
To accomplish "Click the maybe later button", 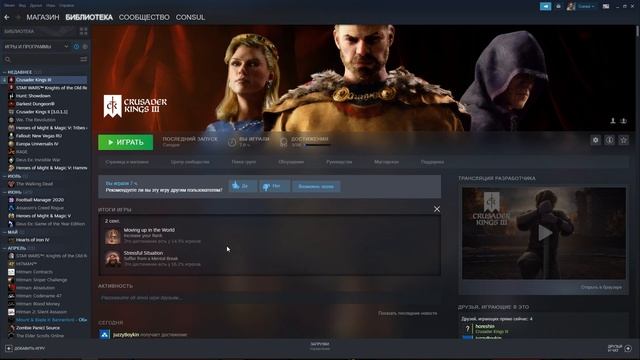I will (x=316, y=186).
